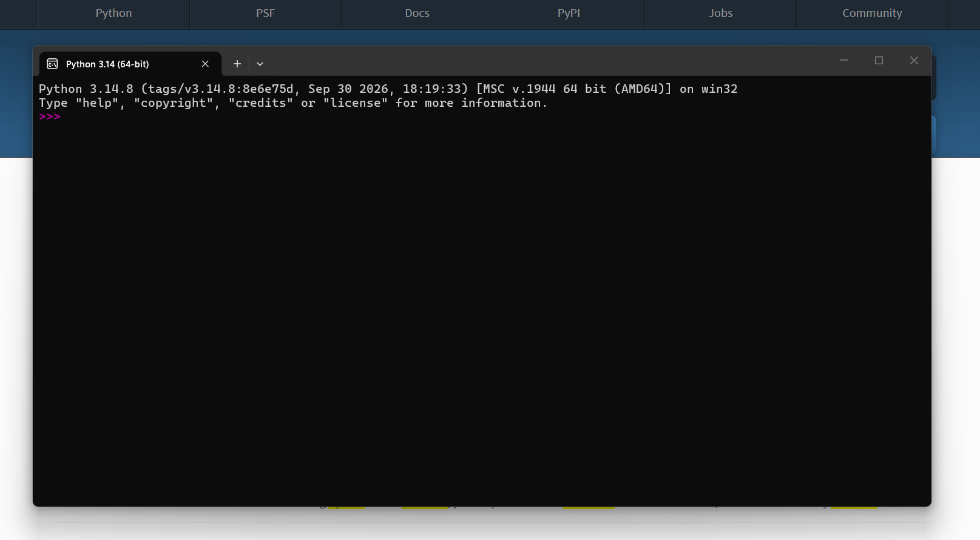This screenshot has width=980, height=540.
Task: Close the terminal window
Action: tap(914, 60)
